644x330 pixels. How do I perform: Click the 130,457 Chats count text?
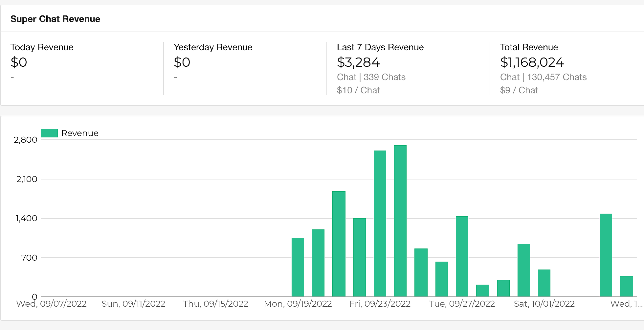pyautogui.click(x=557, y=77)
